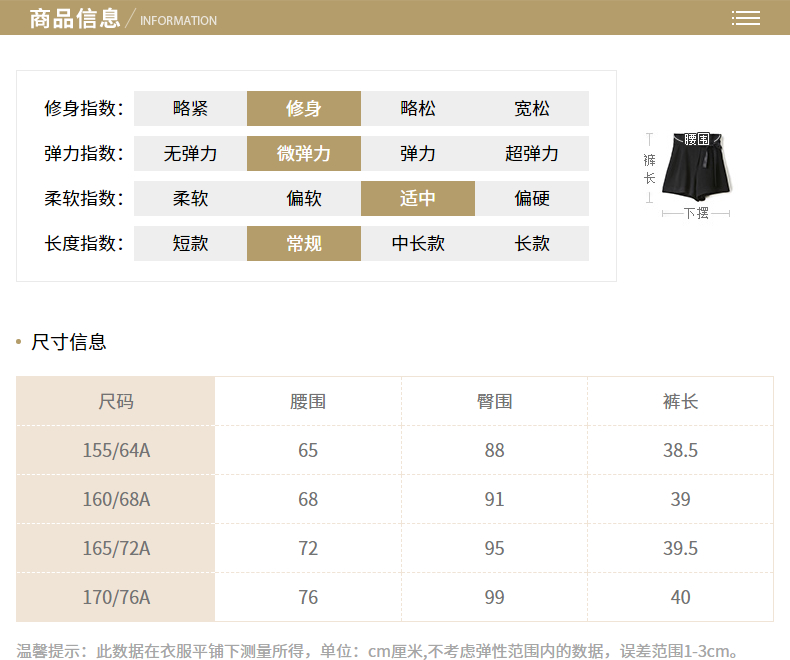Viewport: 790px width, 660px height.
Task: Click the 尺寸信息 section heading
Action: coord(68,342)
